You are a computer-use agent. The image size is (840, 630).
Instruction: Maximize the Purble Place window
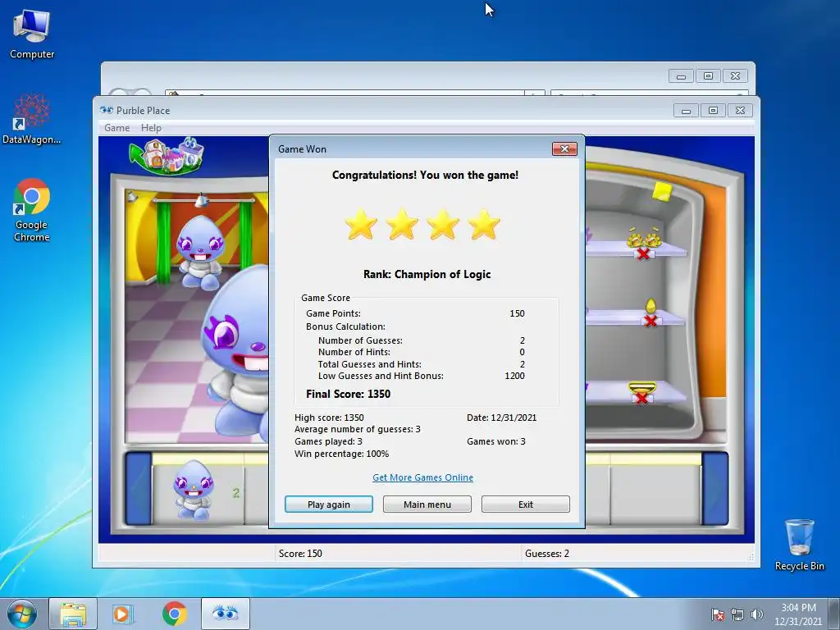pos(713,111)
